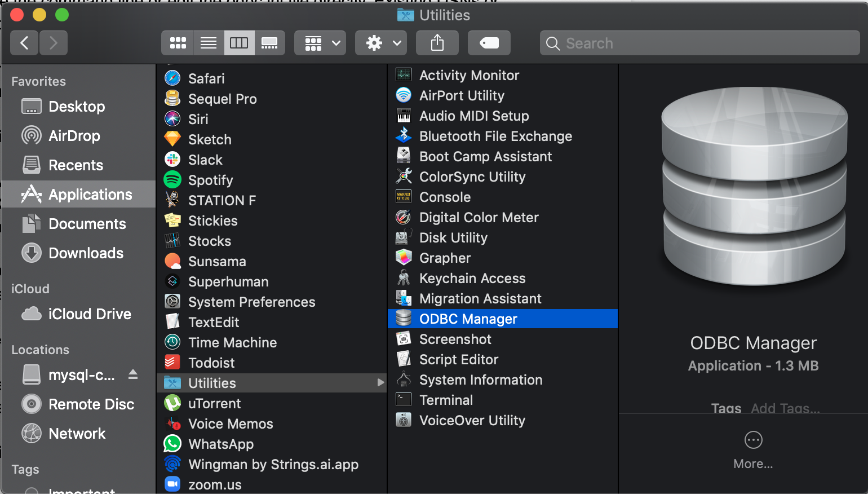This screenshot has width=868, height=494.
Task: Select Superhuman in the list
Action: coord(272,281)
